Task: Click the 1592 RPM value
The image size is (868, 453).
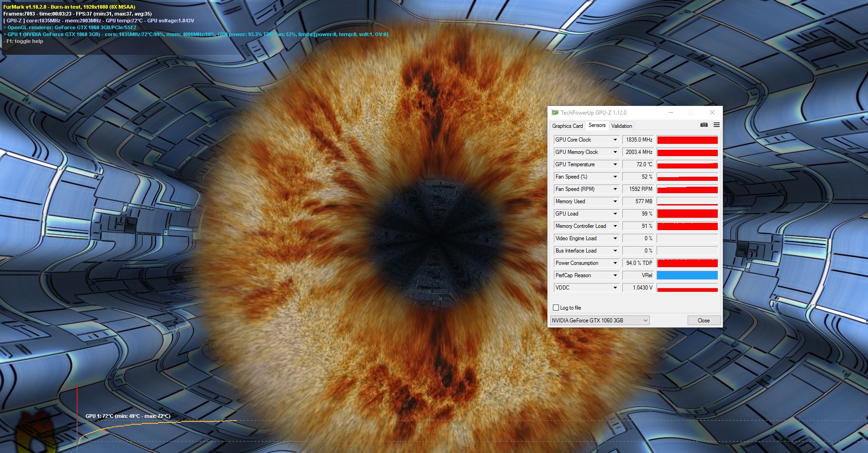Action: 638,189
